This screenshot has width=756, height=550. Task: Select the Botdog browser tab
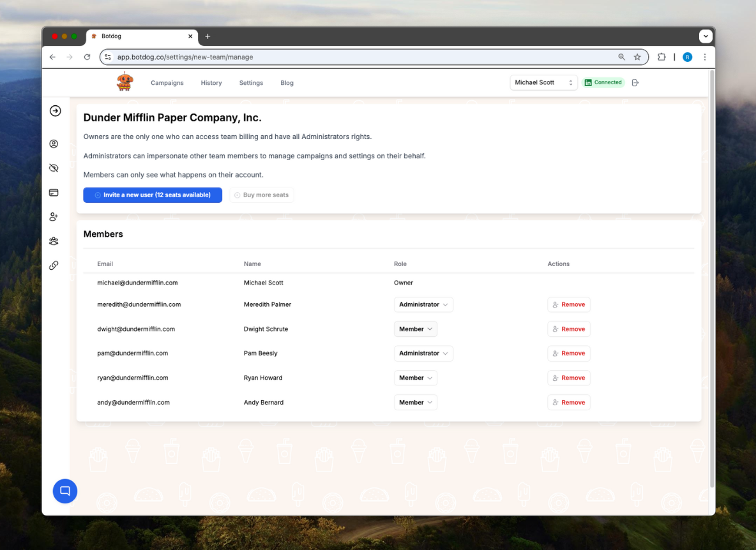click(142, 36)
